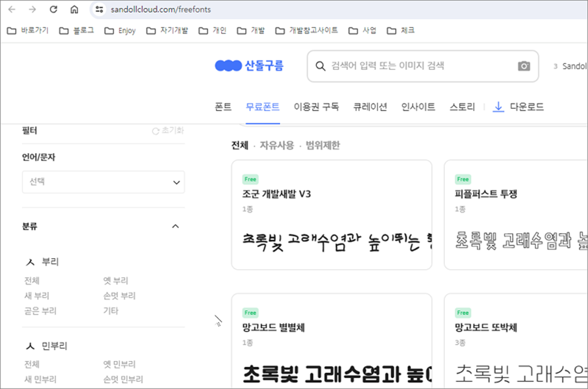Filter by 범위제한 license

point(323,146)
